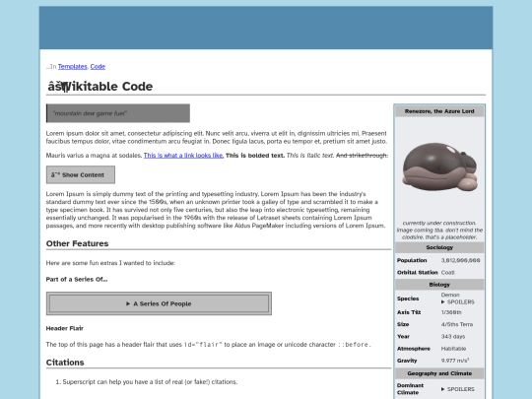Click the Year value 343 days
The image size is (532, 399).
pyautogui.click(x=453, y=337)
